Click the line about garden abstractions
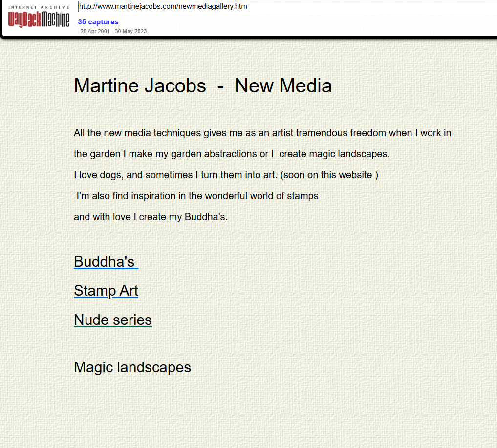The height and width of the screenshot is (448, 497). [231, 154]
